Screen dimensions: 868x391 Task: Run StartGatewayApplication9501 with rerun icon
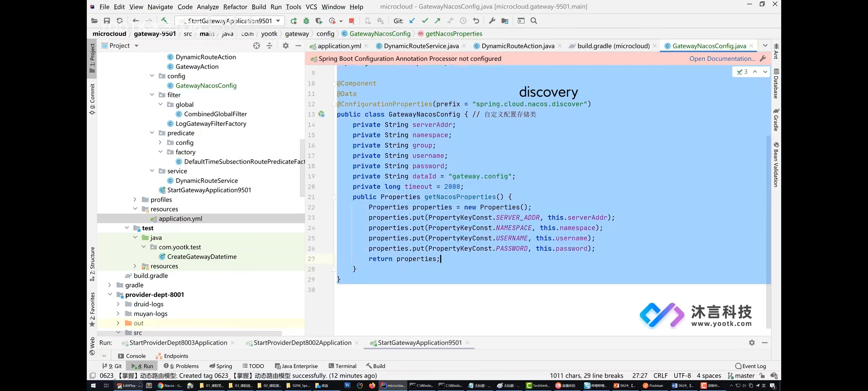coord(294,21)
